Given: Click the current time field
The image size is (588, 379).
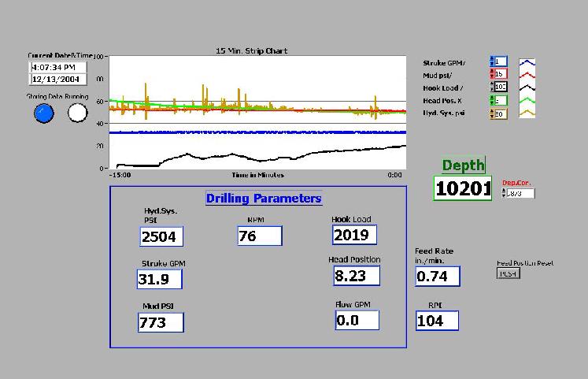Looking at the screenshot, I should [59, 68].
